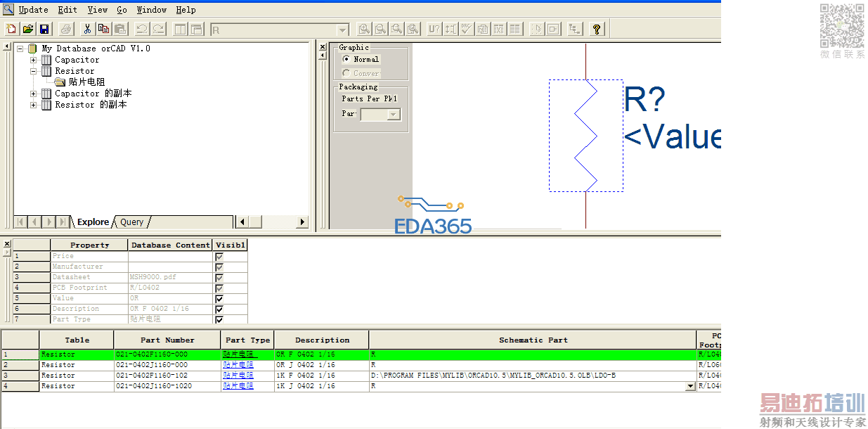Click the Redo arrow icon
This screenshot has width=868, height=429.
[x=158, y=29]
